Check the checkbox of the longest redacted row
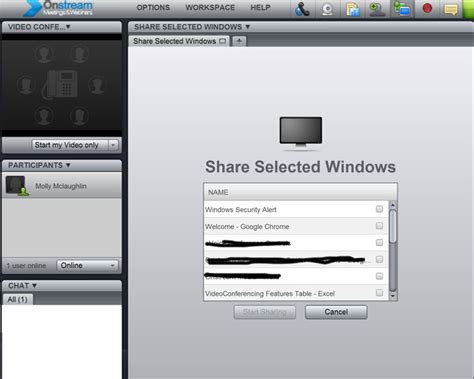474x379 pixels. [379, 259]
